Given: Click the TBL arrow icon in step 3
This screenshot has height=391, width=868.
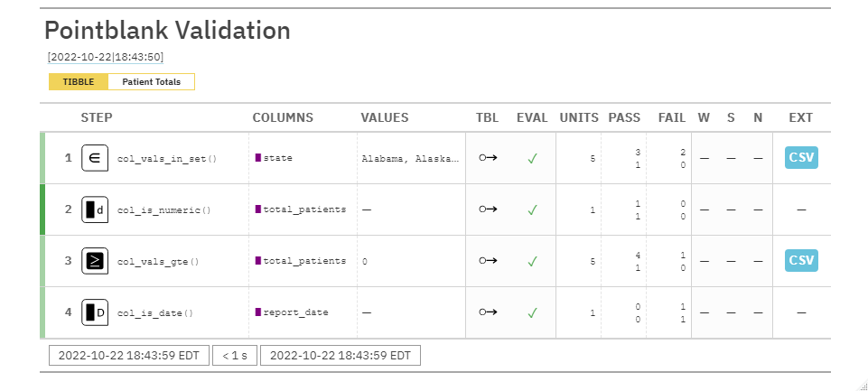Looking at the screenshot, I should [488, 261].
